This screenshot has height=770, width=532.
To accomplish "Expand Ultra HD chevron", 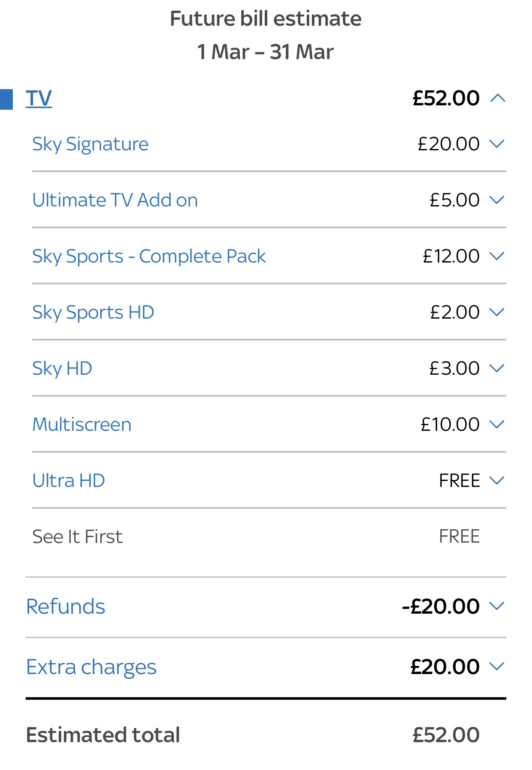I will [497, 481].
